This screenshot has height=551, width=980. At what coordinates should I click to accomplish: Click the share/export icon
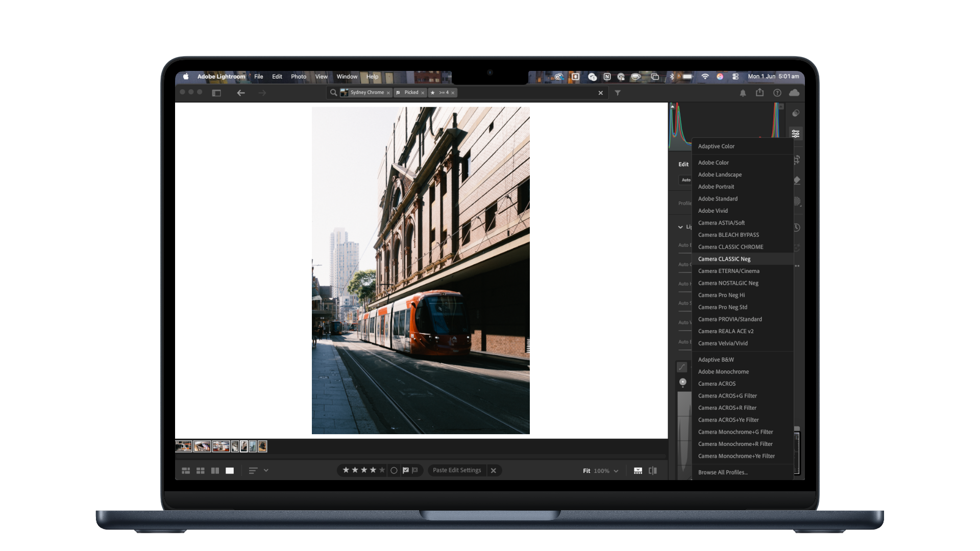pyautogui.click(x=760, y=92)
